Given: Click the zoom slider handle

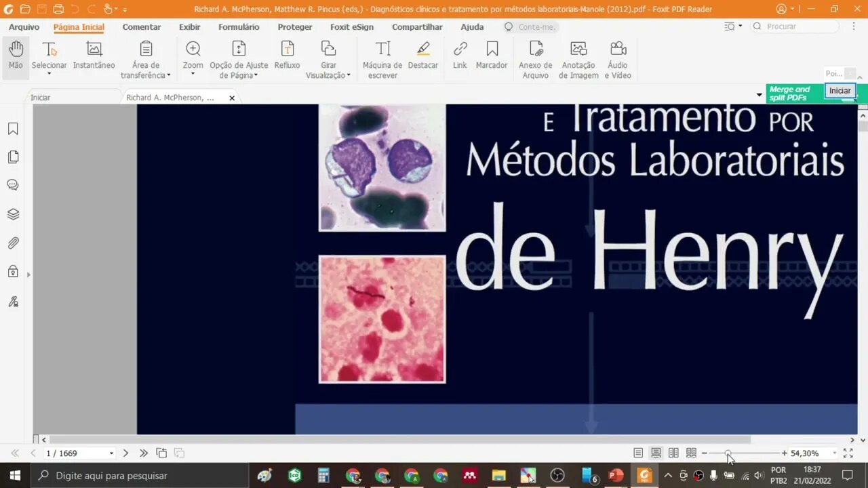Looking at the screenshot, I should click(x=728, y=453).
